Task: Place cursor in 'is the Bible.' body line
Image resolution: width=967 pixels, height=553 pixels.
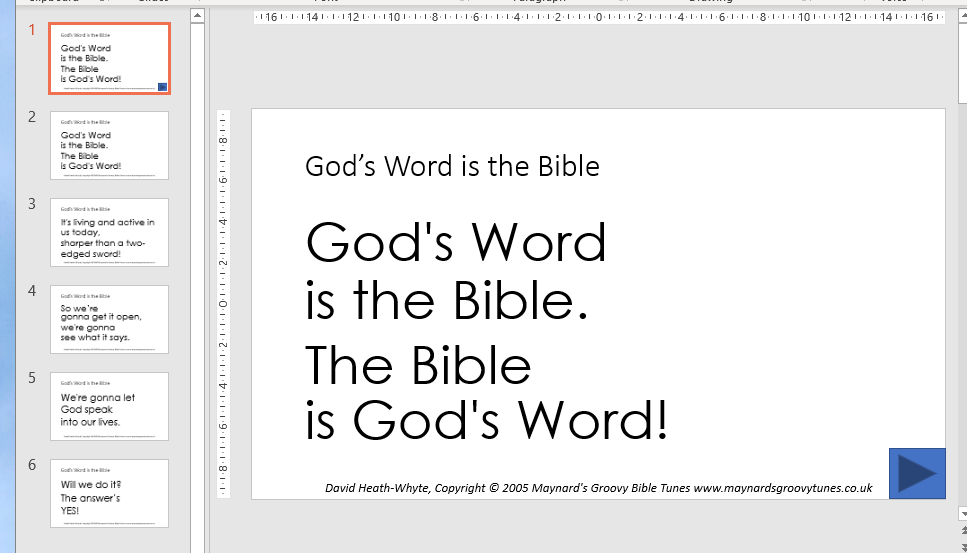Action: pyautogui.click(x=446, y=299)
